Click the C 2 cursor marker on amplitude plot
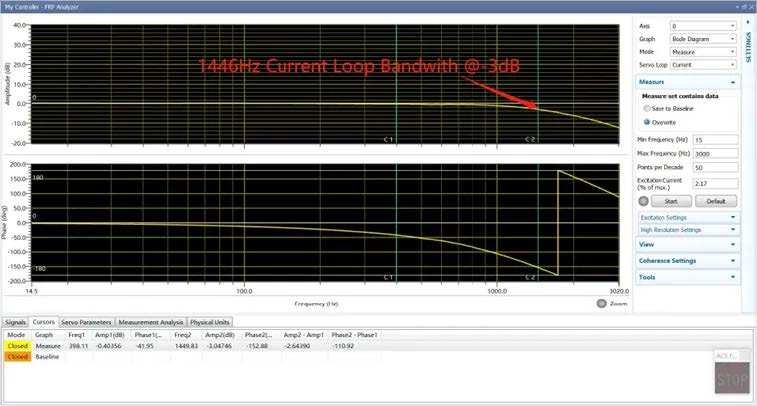The image size is (757, 406). click(533, 139)
